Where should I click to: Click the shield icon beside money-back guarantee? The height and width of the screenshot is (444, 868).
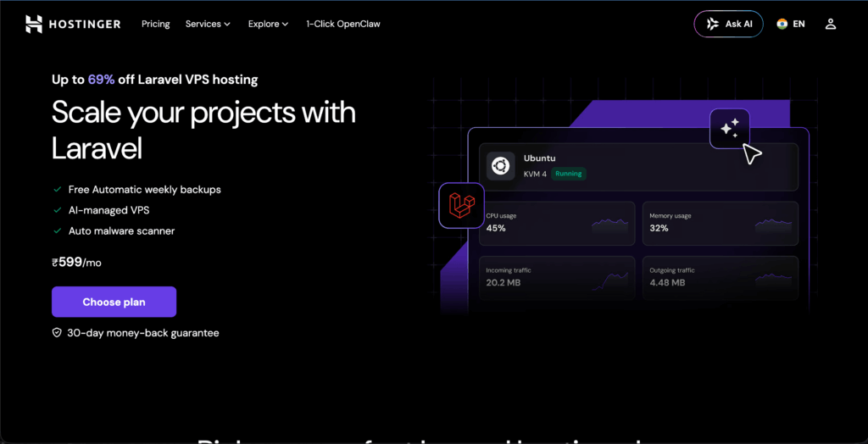point(57,333)
